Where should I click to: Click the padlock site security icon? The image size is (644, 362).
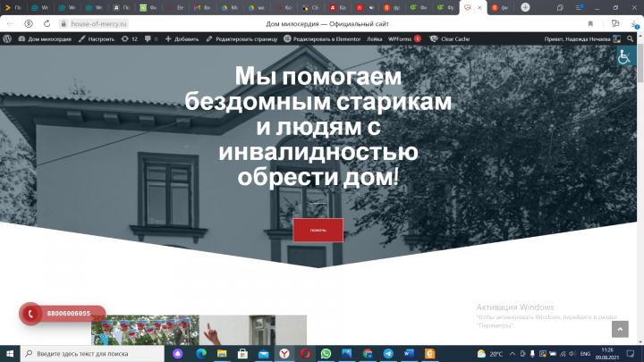(x=64, y=24)
